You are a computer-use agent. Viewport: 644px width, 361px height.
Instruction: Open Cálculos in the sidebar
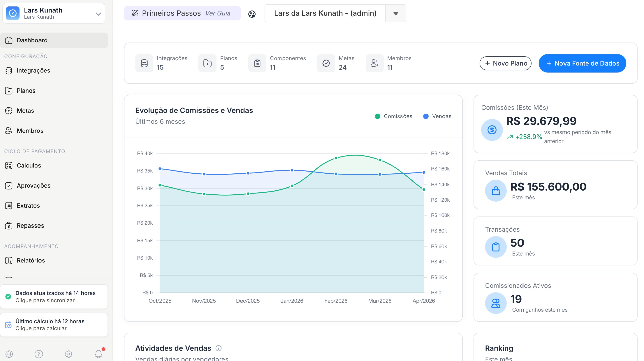pyautogui.click(x=29, y=165)
